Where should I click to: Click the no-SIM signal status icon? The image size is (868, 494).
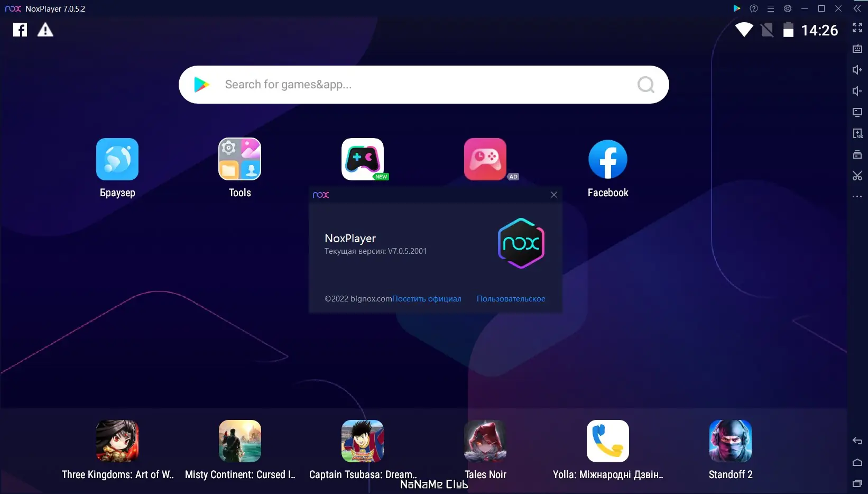767,30
